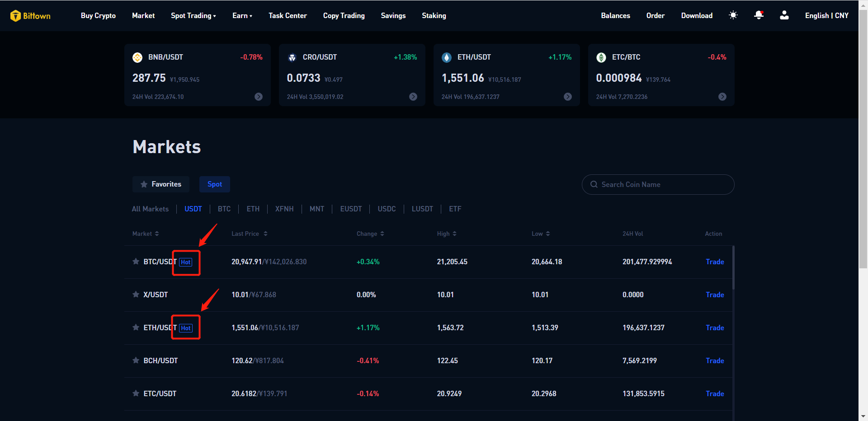This screenshot has height=421, width=868.
Task: Sort by High column
Action: pyautogui.click(x=447, y=234)
